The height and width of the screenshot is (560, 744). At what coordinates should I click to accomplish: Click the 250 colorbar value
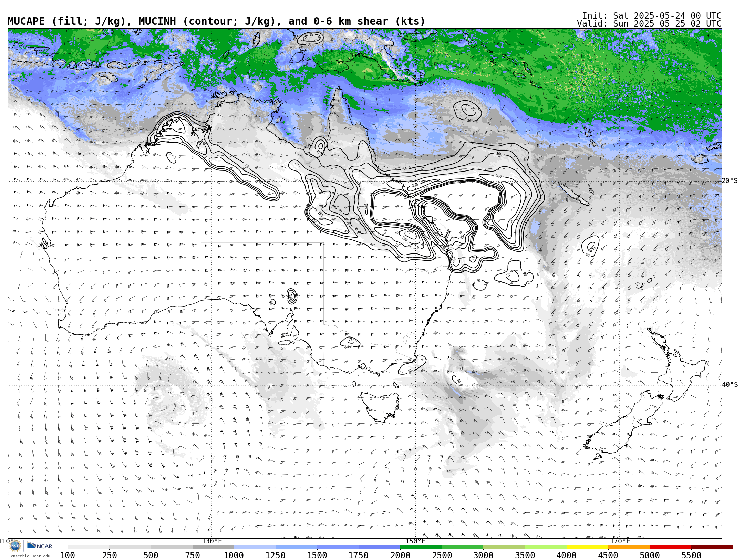click(x=110, y=555)
